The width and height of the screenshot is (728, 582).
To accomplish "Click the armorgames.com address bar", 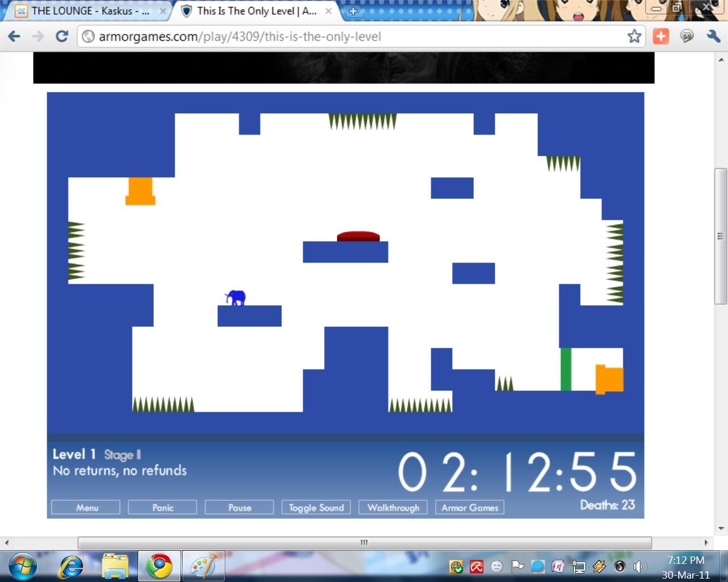I will coord(362,36).
